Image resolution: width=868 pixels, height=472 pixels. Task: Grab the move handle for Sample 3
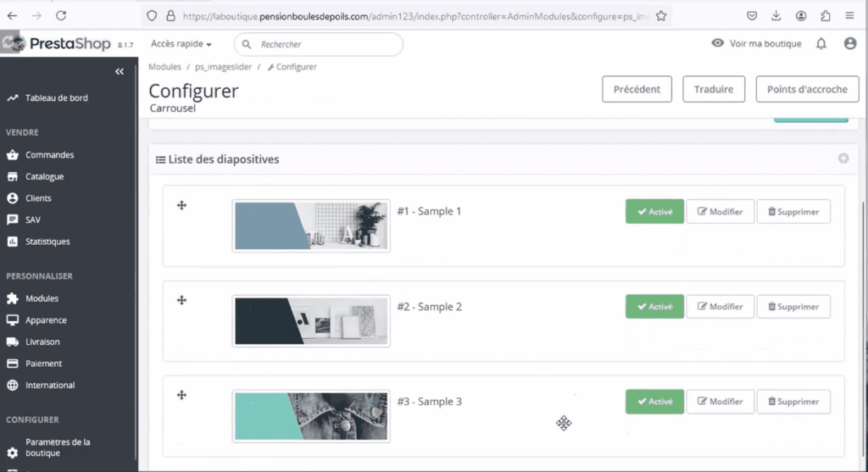point(181,395)
